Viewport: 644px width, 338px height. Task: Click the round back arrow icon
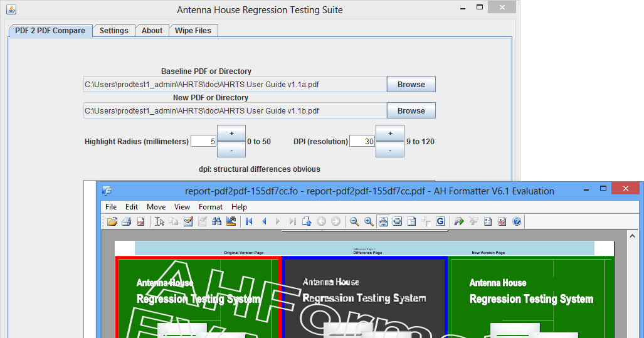click(321, 222)
